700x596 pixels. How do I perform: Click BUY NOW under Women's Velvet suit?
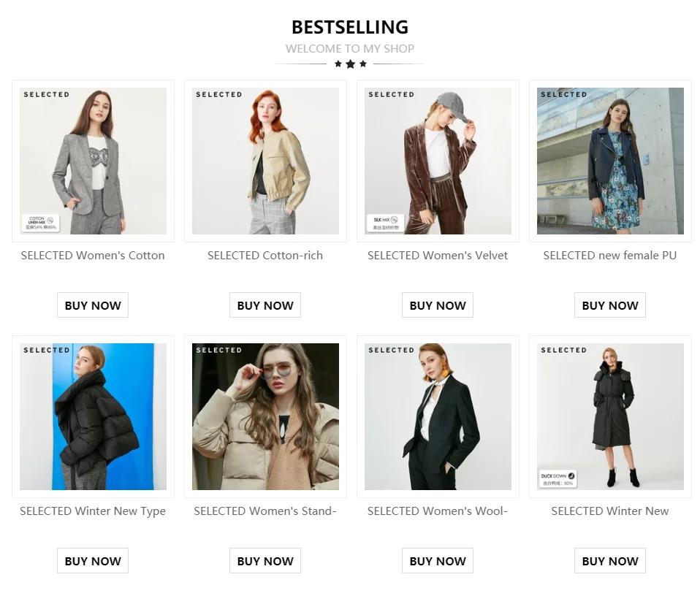pyautogui.click(x=438, y=305)
